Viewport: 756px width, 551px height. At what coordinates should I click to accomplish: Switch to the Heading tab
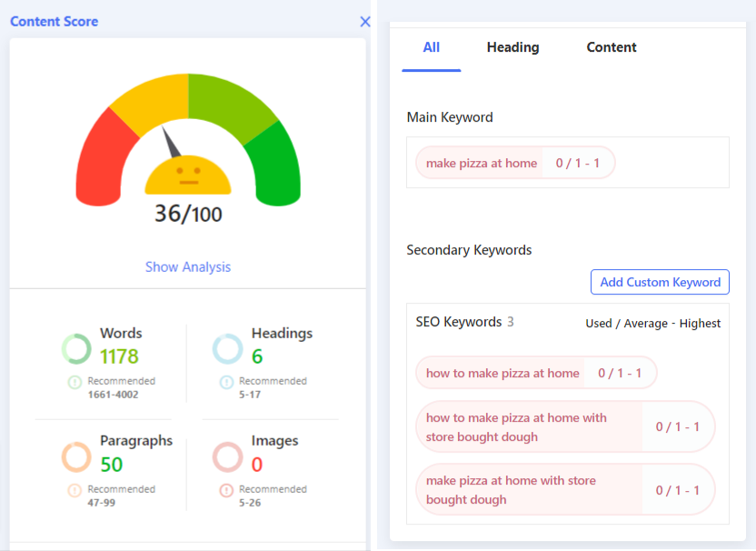pos(513,47)
